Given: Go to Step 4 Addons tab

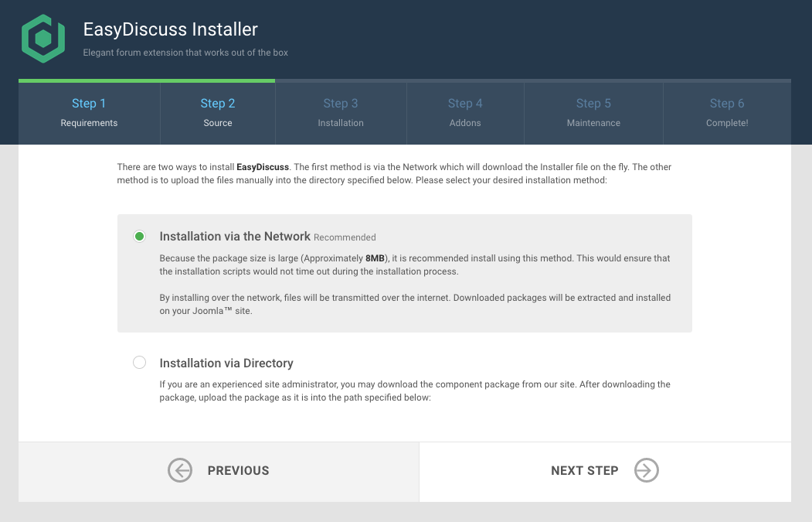Looking at the screenshot, I should 465,113.
